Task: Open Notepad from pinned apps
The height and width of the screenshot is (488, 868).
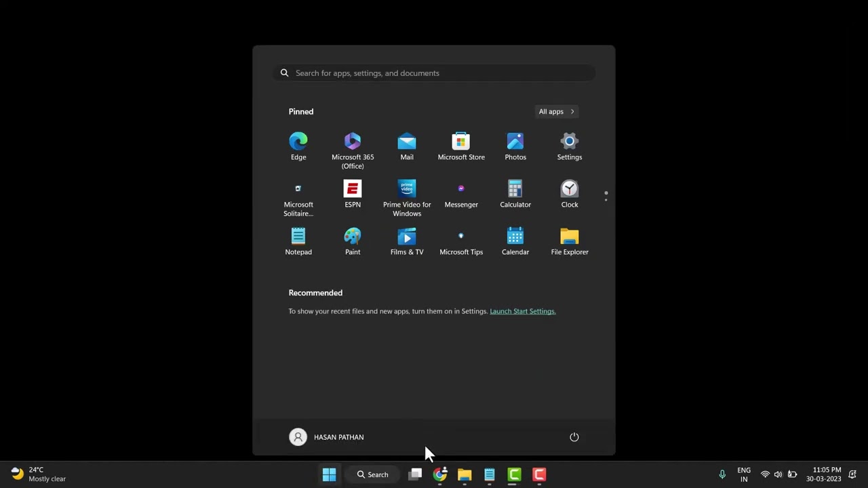Action: (298, 242)
